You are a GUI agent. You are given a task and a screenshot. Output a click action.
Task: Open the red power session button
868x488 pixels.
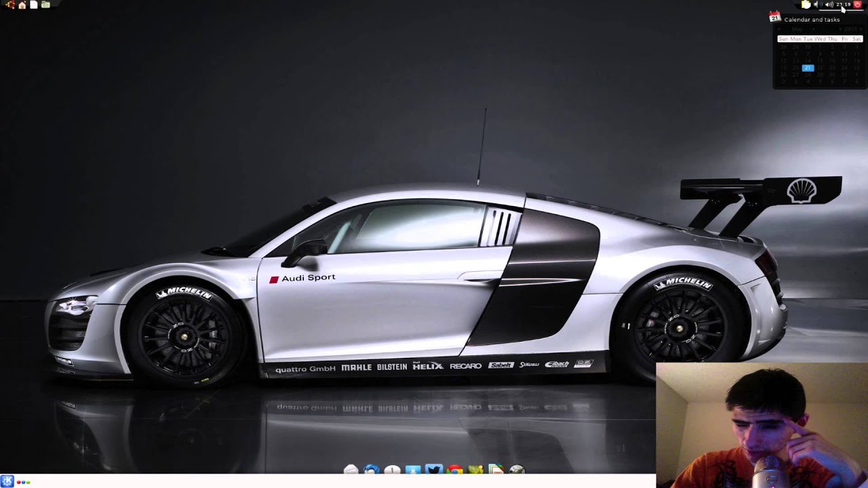858,5
